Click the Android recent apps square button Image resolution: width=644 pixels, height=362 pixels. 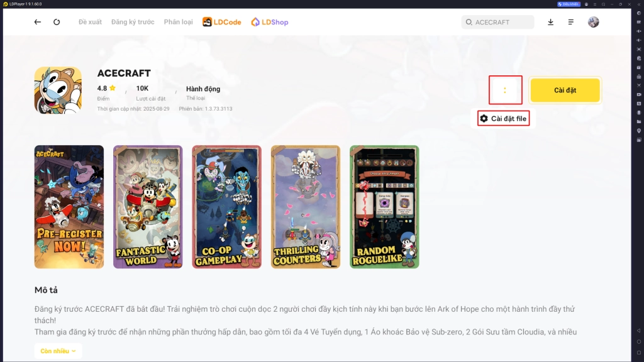639,353
